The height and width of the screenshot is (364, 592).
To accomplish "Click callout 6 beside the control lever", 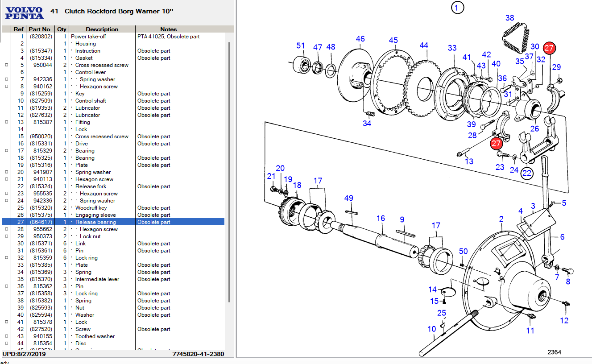I will click(562, 237).
